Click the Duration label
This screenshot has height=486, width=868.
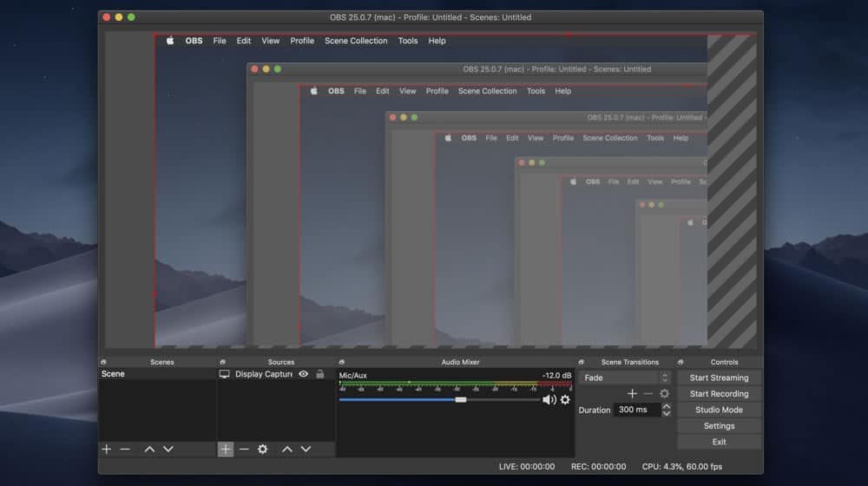(594, 410)
